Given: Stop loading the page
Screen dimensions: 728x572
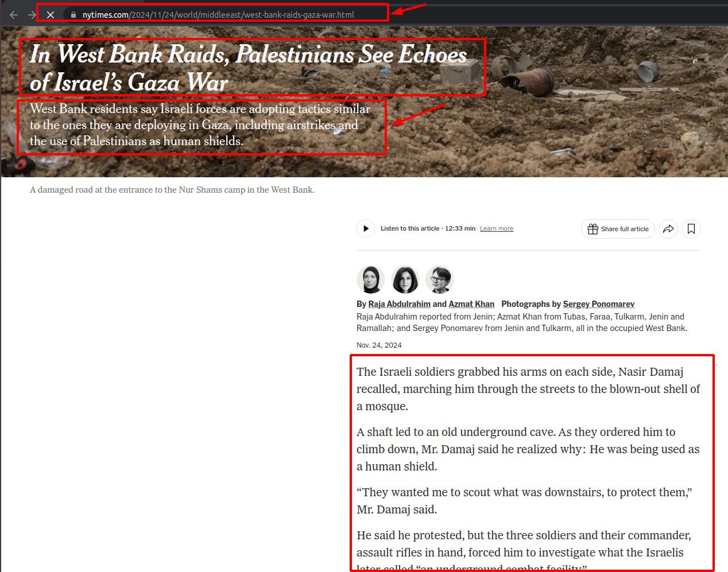Looking at the screenshot, I should [51, 15].
